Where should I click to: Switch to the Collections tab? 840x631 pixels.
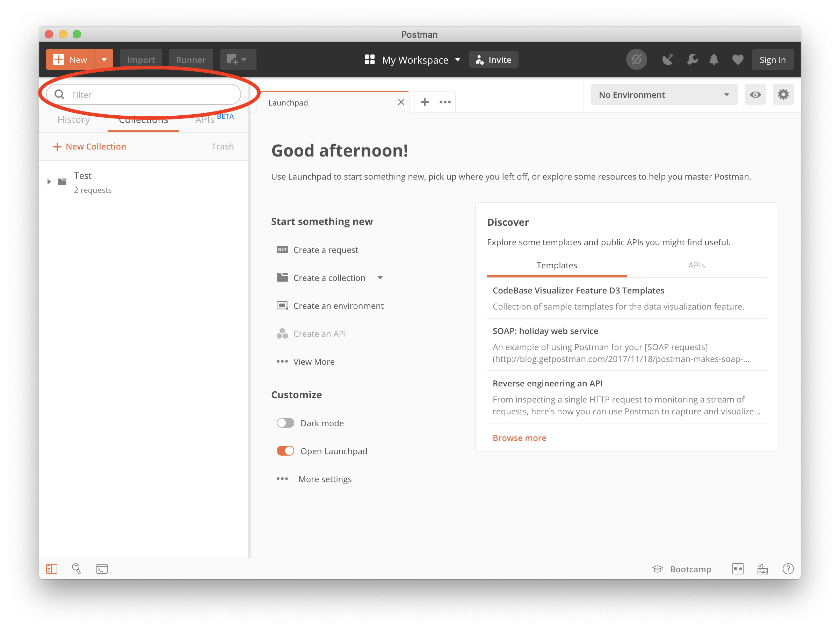coord(144,119)
